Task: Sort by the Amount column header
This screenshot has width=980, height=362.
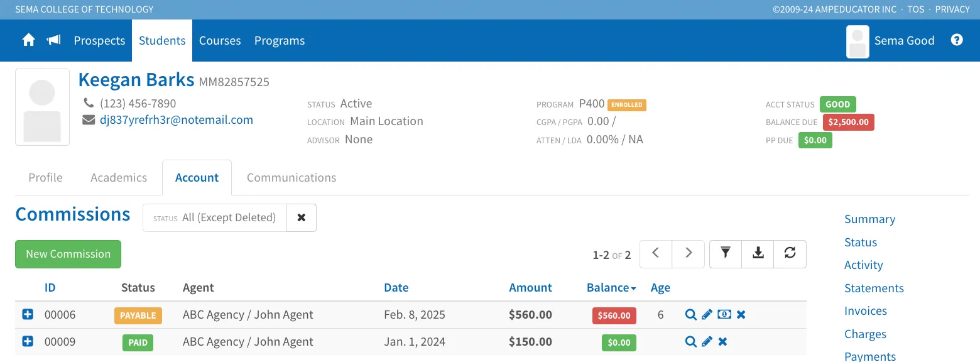Action: coord(530,287)
